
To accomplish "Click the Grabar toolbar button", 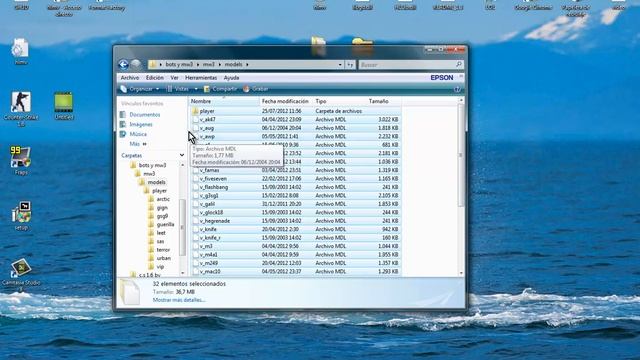I will click(x=256, y=89).
